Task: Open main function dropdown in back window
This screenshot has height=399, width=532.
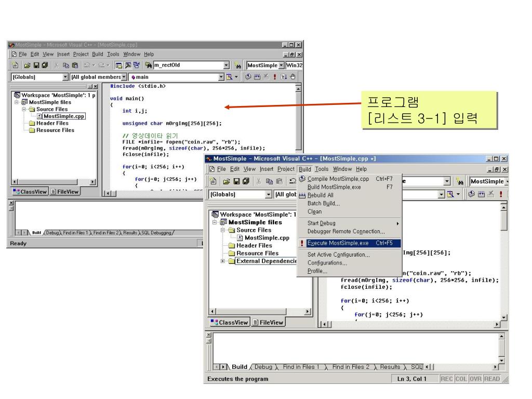Action: point(221,77)
